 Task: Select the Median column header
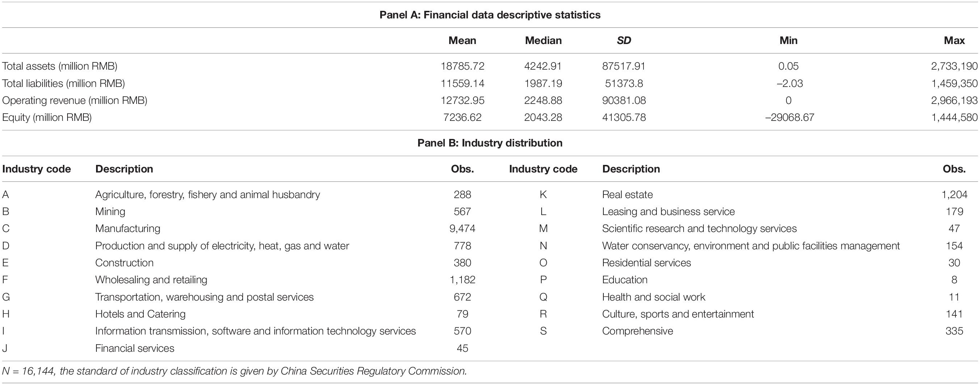[543, 40]
